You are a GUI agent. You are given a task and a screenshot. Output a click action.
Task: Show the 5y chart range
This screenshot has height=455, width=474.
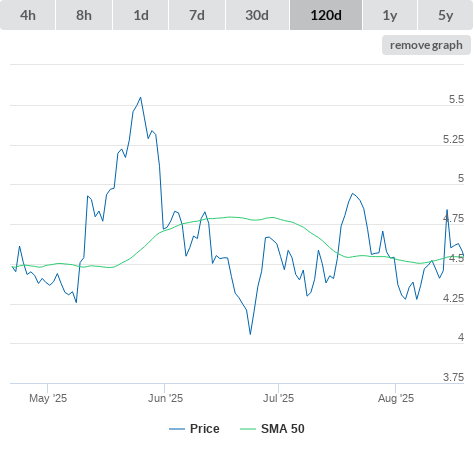pos(446,15)
